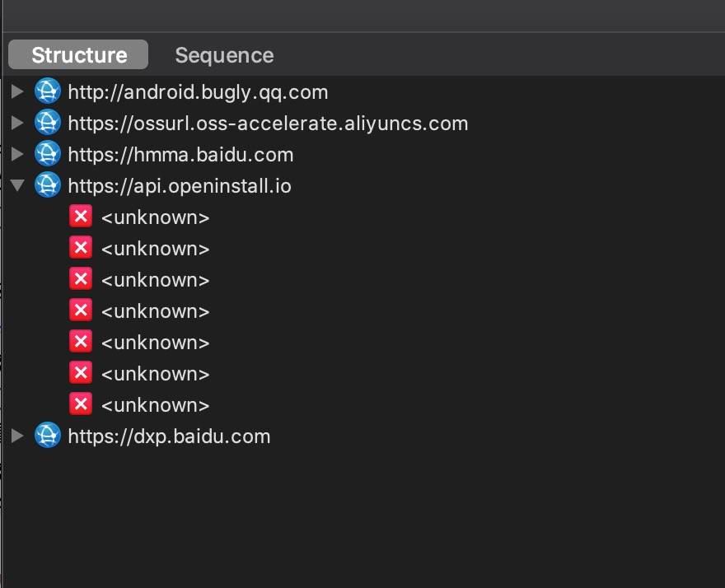This screenshot has width=725, height=588.
Task: Click globe icon beside ossurl.oss-accelerate.aliyuncs.com
Action: point(48,124)
